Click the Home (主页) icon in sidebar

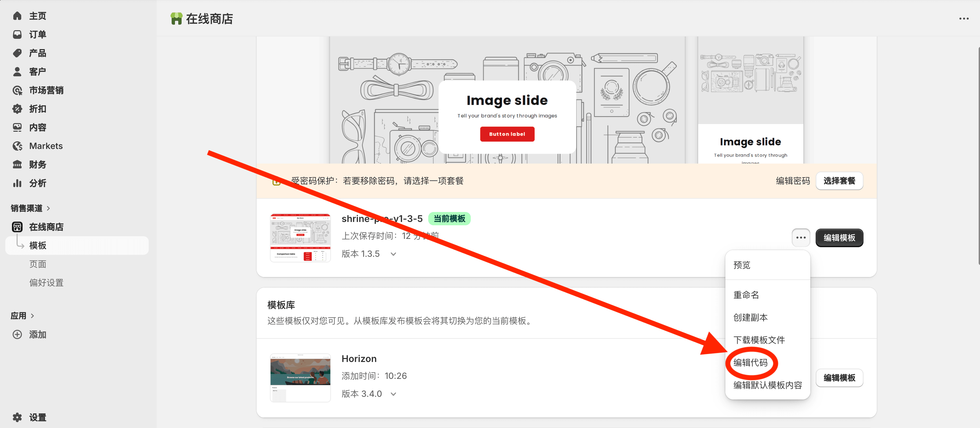point(17,16)
